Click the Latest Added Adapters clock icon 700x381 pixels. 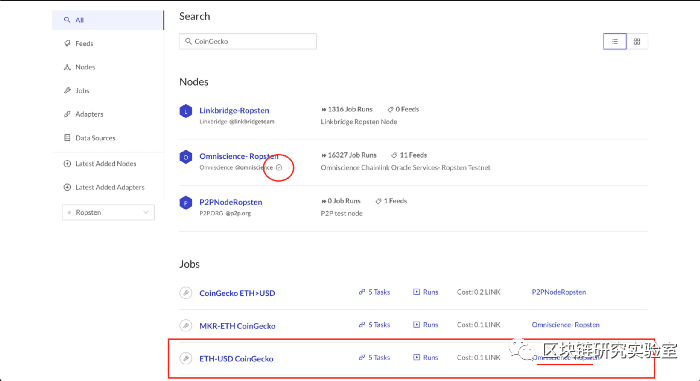[67, 188]
